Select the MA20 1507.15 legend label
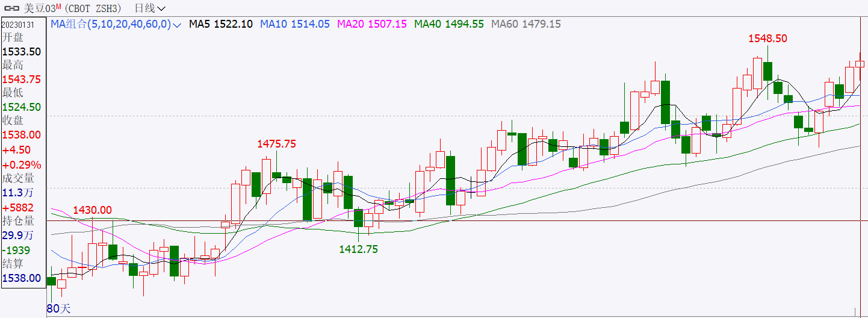Screen dimensions: 868x318 click(372, 24)
